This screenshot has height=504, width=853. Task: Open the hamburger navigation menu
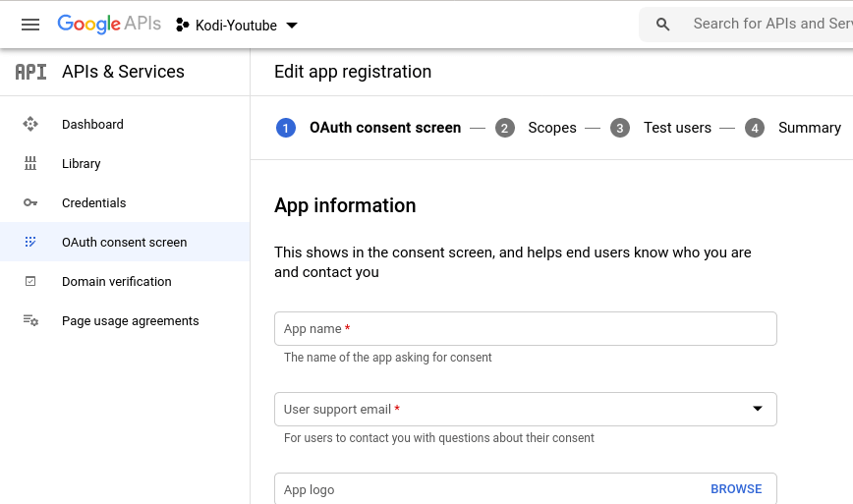(30, 25)
